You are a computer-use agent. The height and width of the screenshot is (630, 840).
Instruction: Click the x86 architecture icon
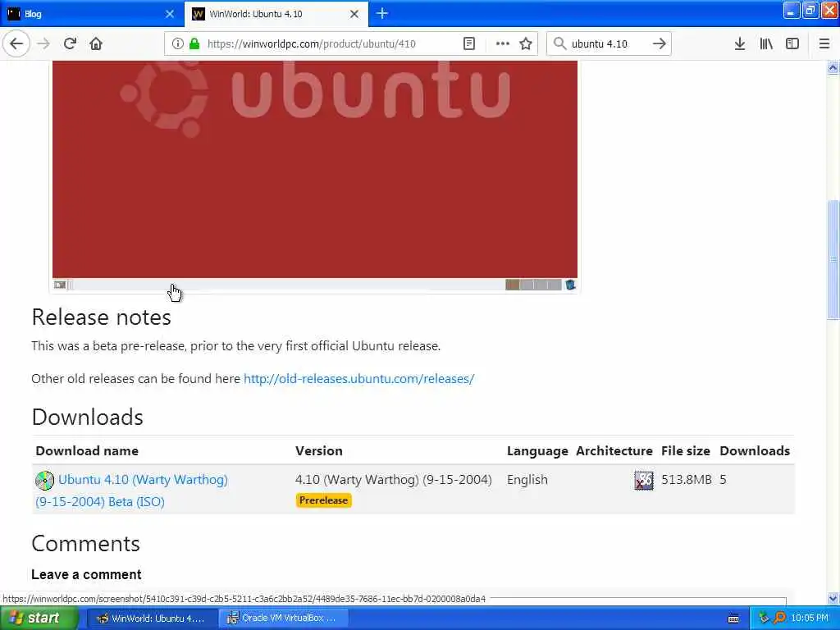[643, 481]
